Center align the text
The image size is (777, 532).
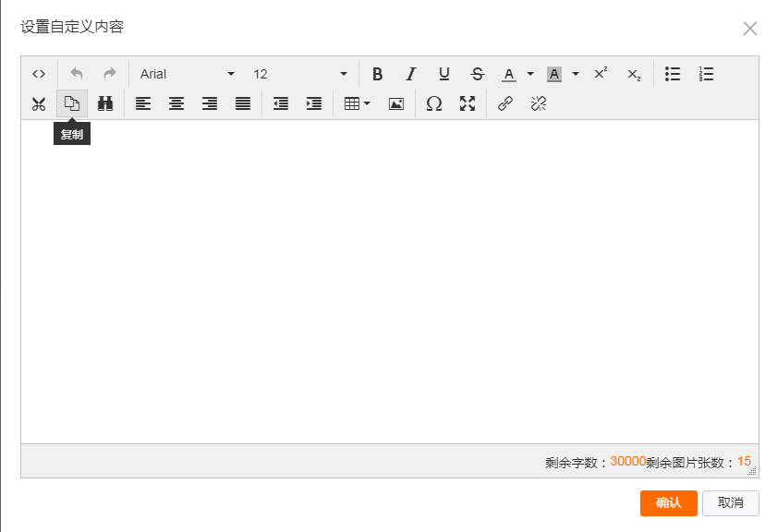(176, 104)
